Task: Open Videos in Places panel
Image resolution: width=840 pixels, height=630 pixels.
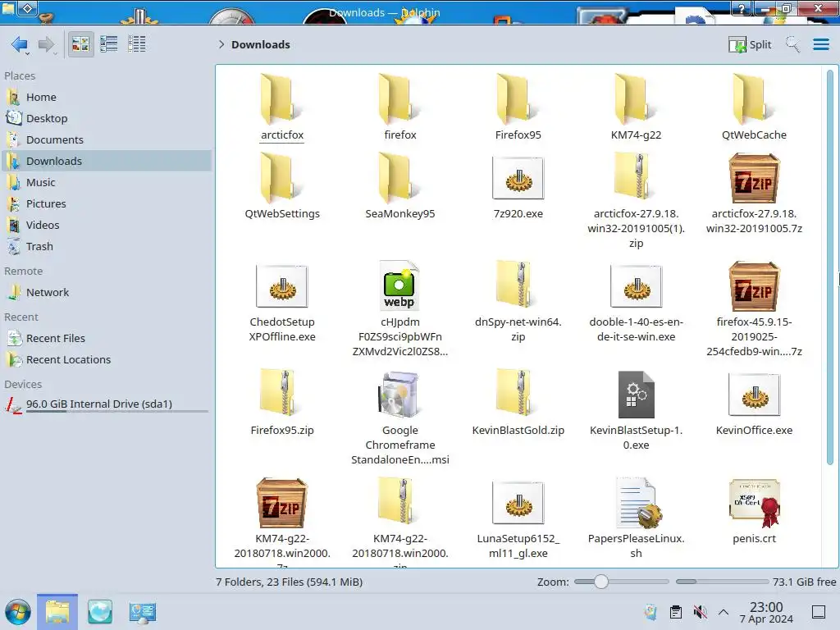Action: [x=106, y=225]
